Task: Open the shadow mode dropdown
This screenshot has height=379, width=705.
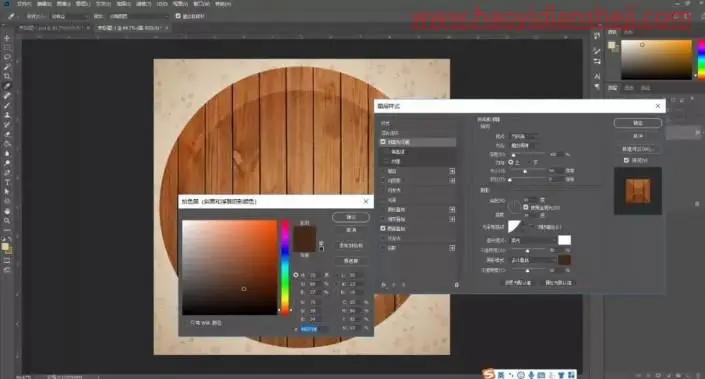Action: pyautogui.click(x=533, y=260)
